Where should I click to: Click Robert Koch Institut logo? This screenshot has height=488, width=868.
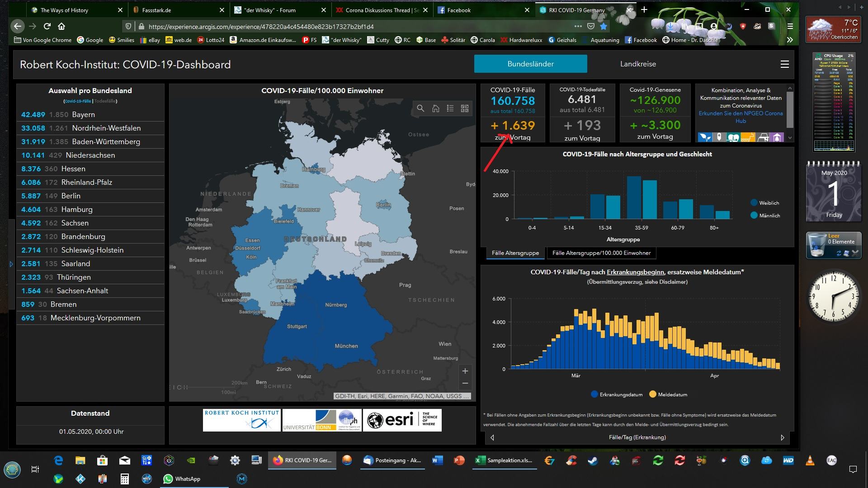click(242, 420)
